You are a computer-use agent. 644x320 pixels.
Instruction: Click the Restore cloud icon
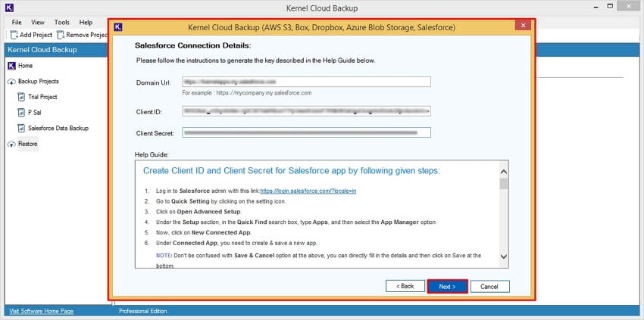point(11,144)
